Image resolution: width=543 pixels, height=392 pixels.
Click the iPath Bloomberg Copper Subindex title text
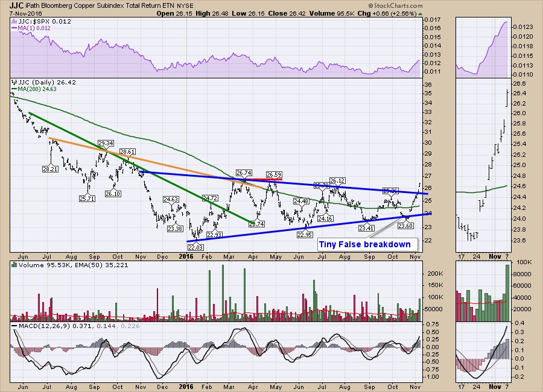pyautogui.click(x=100, y=6)
